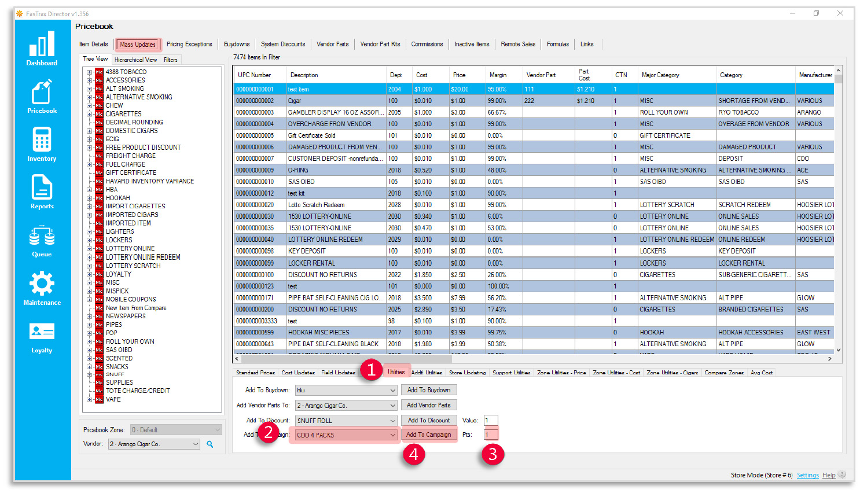The image size is (860, 504).
Task: Open the Maintenance gear icon
Action: tap(42, 288)
